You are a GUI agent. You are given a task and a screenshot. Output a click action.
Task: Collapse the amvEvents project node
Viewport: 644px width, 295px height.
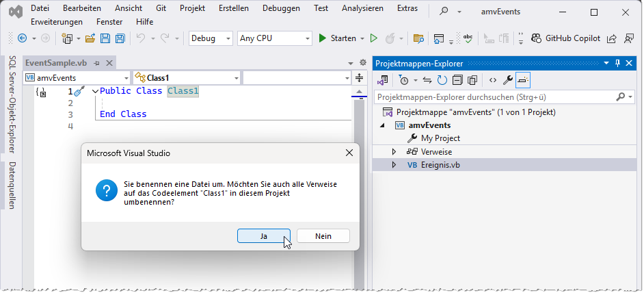coord(382,125)
